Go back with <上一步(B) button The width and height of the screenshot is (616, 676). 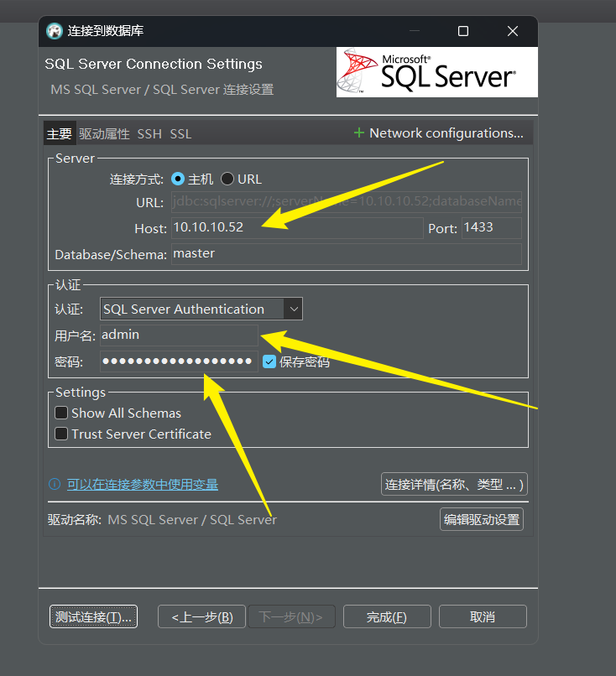pos(202,617)
